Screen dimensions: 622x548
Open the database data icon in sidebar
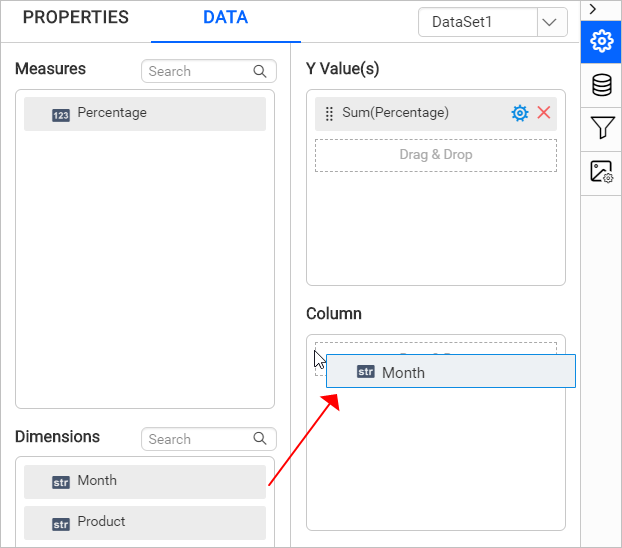click(x=601, y=85)
